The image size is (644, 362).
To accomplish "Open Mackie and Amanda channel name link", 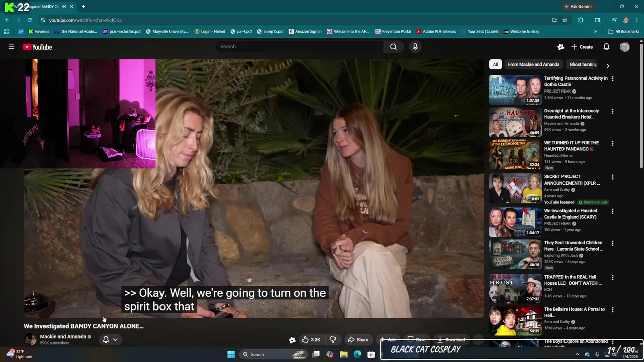I will point(63,337).
